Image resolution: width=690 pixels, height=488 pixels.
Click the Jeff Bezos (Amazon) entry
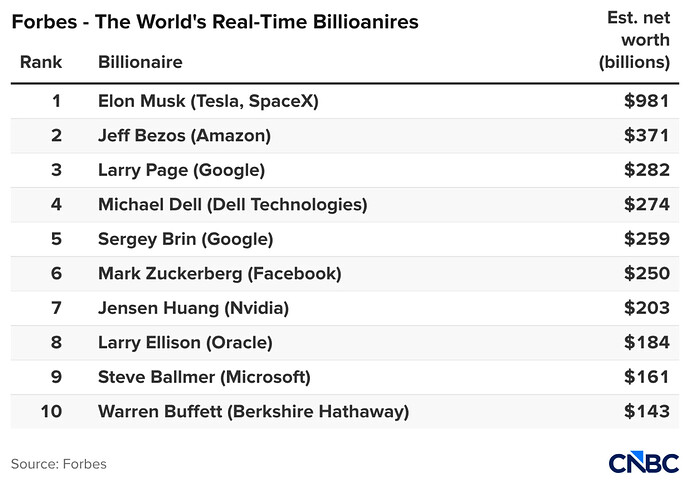coord(184,136)
